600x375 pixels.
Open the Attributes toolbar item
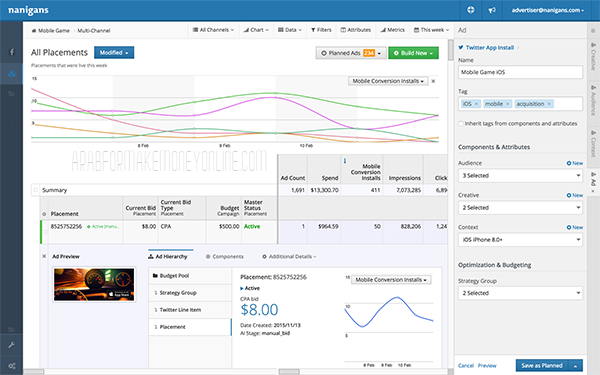356,30
